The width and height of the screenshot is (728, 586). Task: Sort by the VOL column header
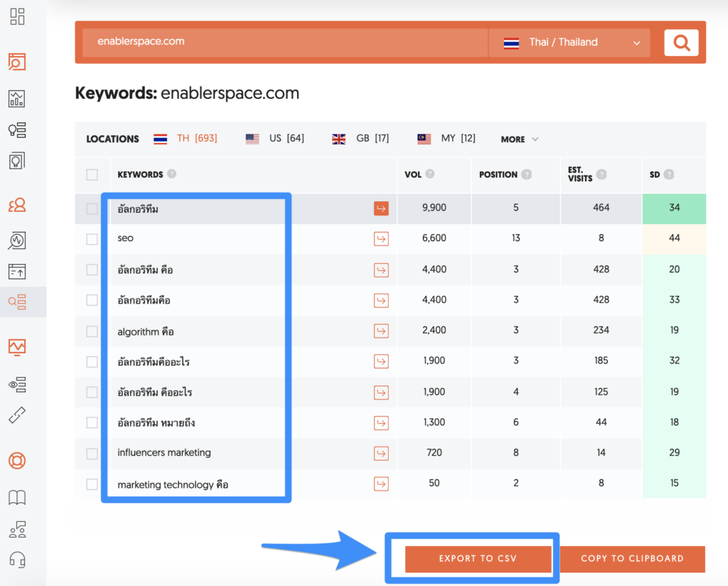pos(413,175)
